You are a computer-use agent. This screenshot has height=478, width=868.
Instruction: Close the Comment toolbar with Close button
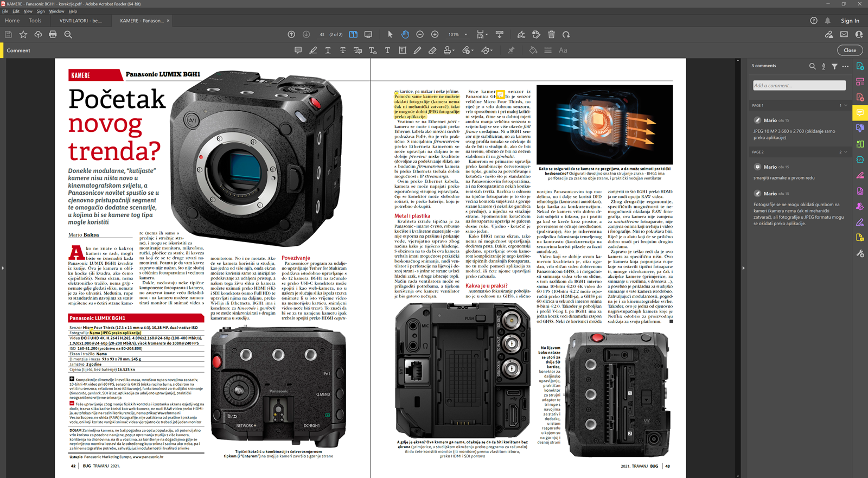850,50
